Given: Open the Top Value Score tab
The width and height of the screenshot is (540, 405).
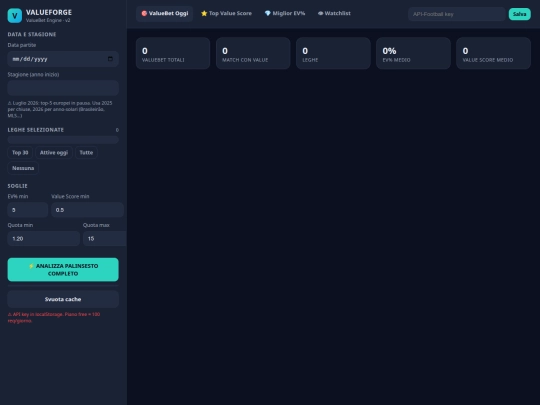Looking at the screenshot, I should click(x=226, y=13).
